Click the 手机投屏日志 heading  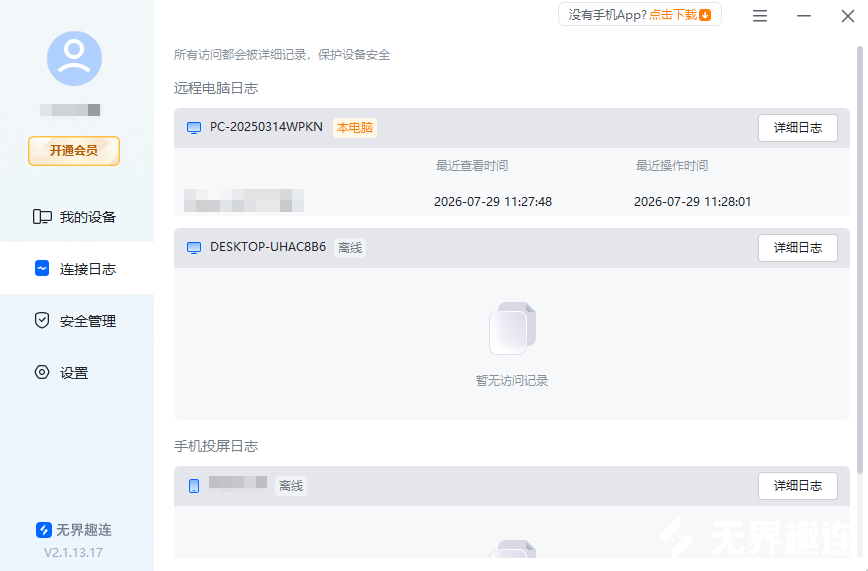point(216,446)
